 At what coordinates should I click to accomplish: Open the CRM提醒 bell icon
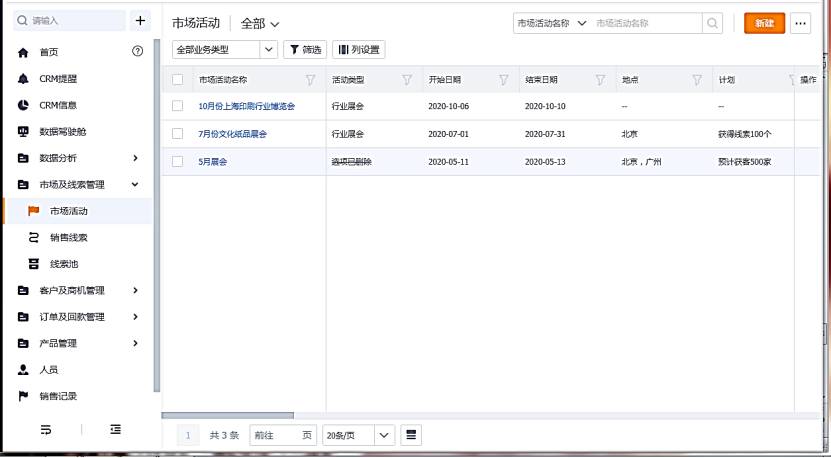coord(23,78)
